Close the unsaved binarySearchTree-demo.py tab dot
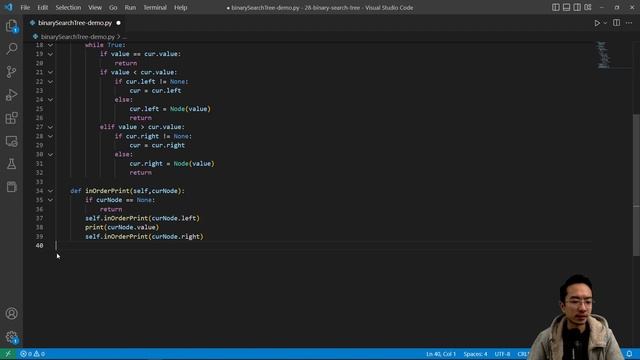Viewport: 640px width, 360px height. coord(118,23)
